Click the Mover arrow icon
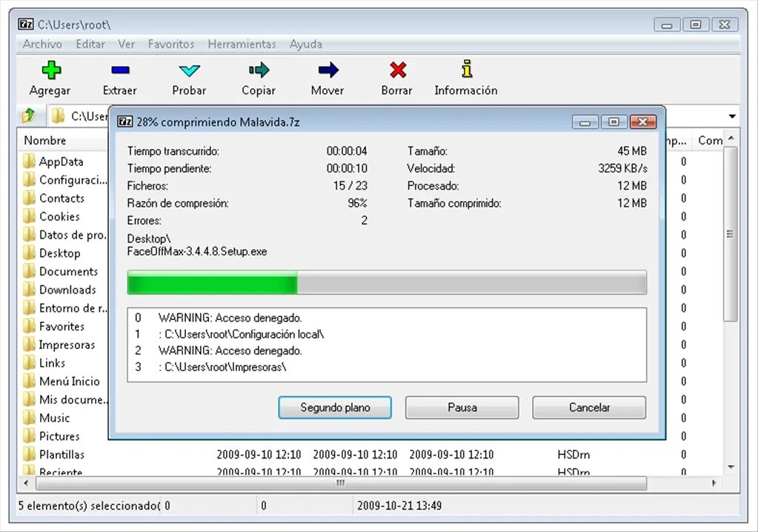 click(328, 70)
